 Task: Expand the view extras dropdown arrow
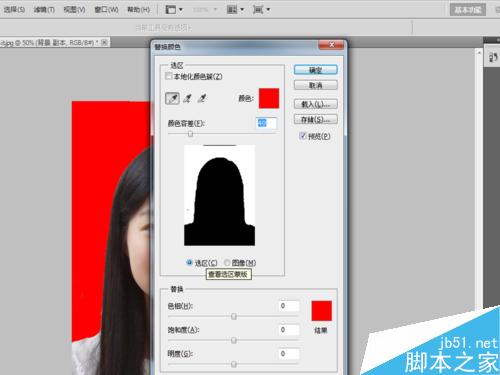[x=181, y=9]
